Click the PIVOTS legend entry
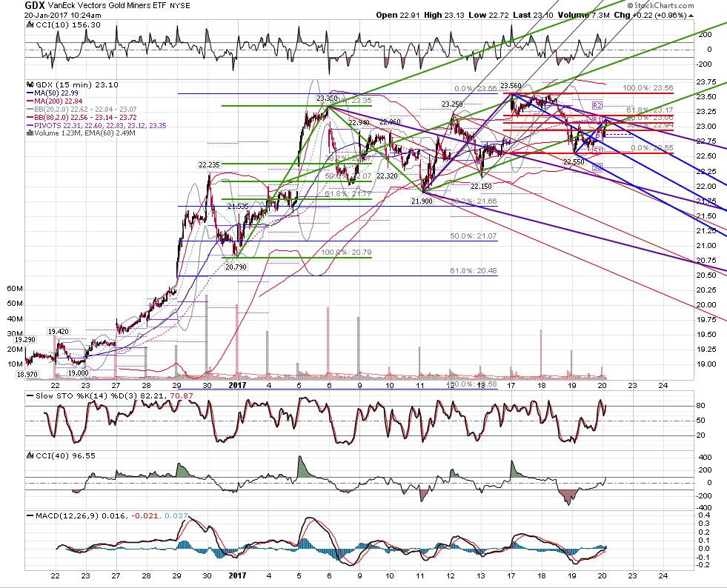Viewport: 727px width, 588px height. (96, 126)
